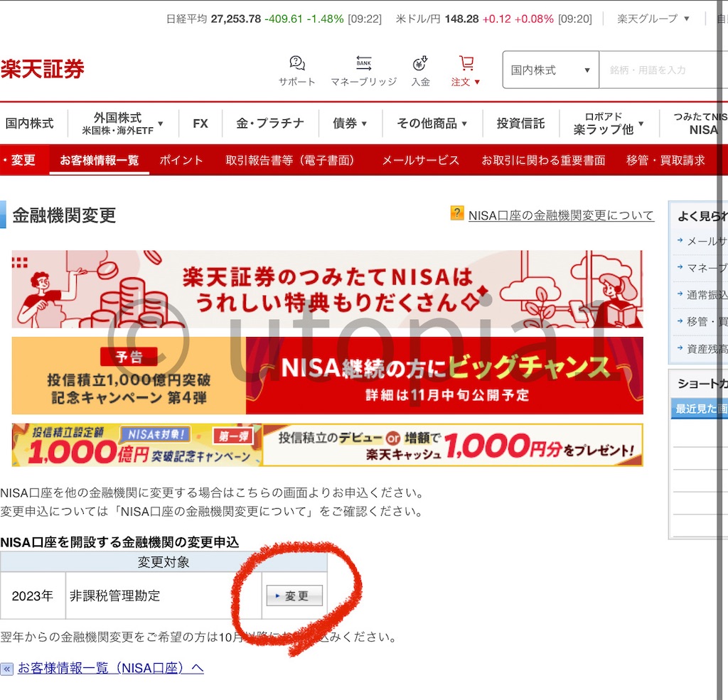Select the 最近見た画面 sidebar tab
This screenshot has width=728, height=700.
tap(700, 409)
